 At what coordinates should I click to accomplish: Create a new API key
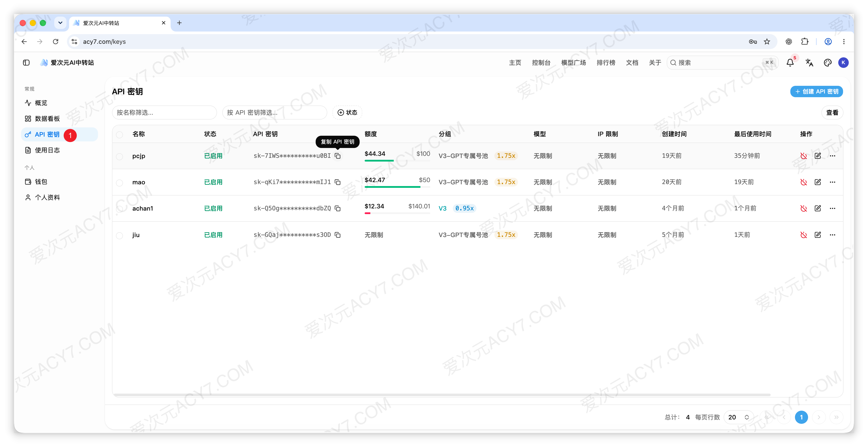point(816,91)
